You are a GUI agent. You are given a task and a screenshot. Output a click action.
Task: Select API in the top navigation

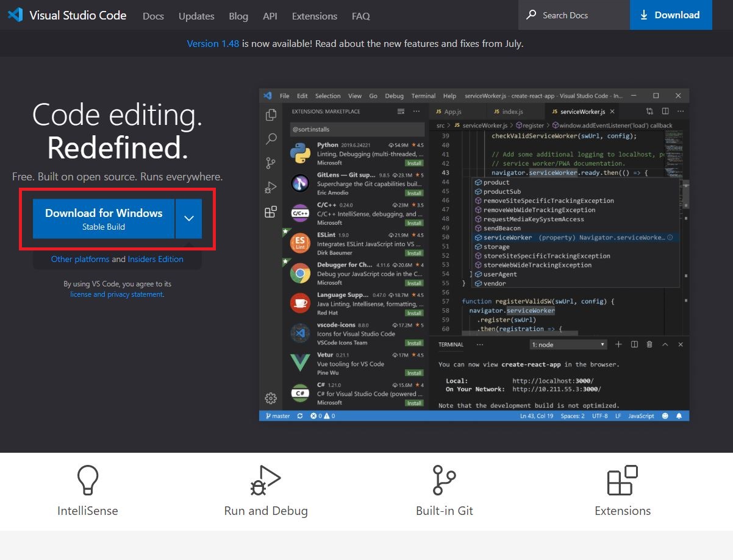(x=270, y=16)
